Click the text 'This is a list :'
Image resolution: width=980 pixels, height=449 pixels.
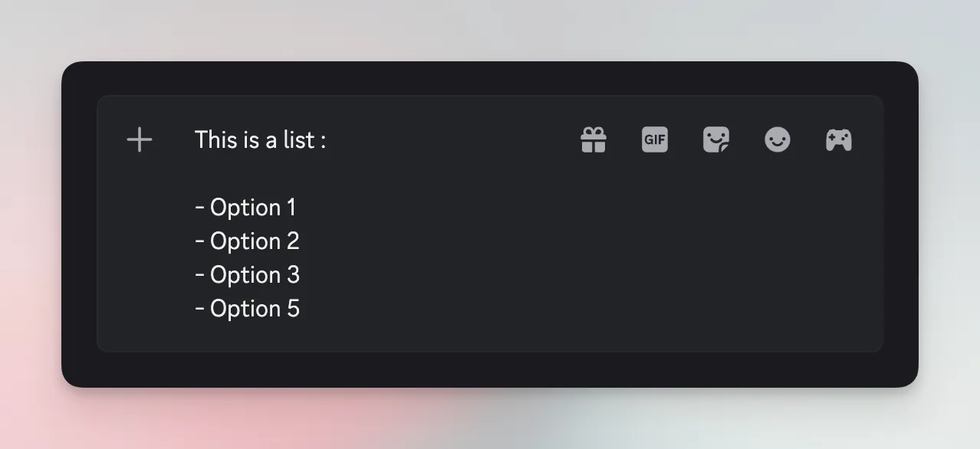coord(260,139)
